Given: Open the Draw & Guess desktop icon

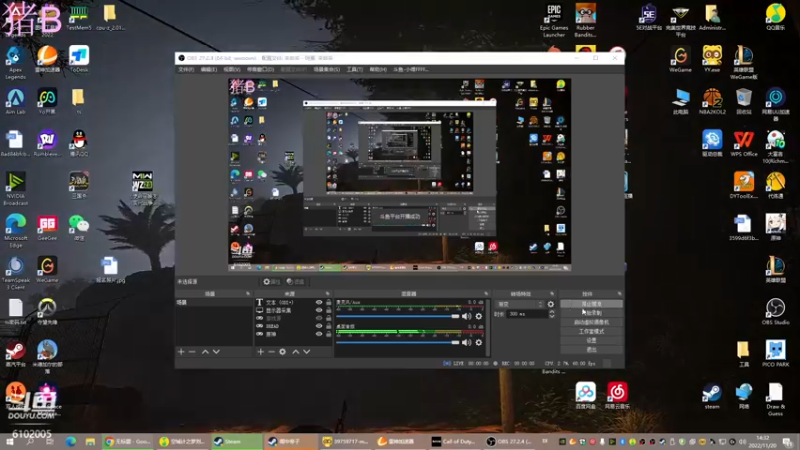Looking at the screenshot, I should [x=775, y=399].
